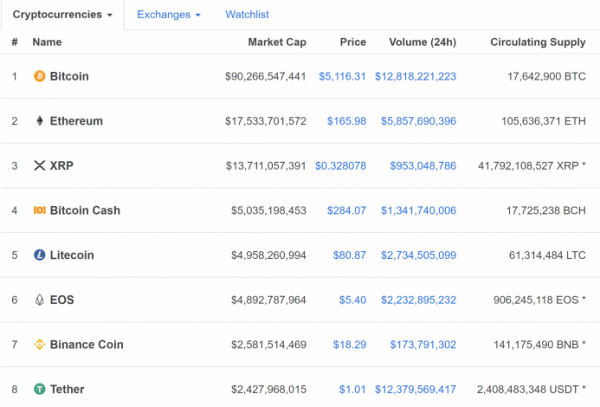Sort by Volume (24h) column header
Image resolution: width=600 pixels, height=407 pixels.
[422, 42]
